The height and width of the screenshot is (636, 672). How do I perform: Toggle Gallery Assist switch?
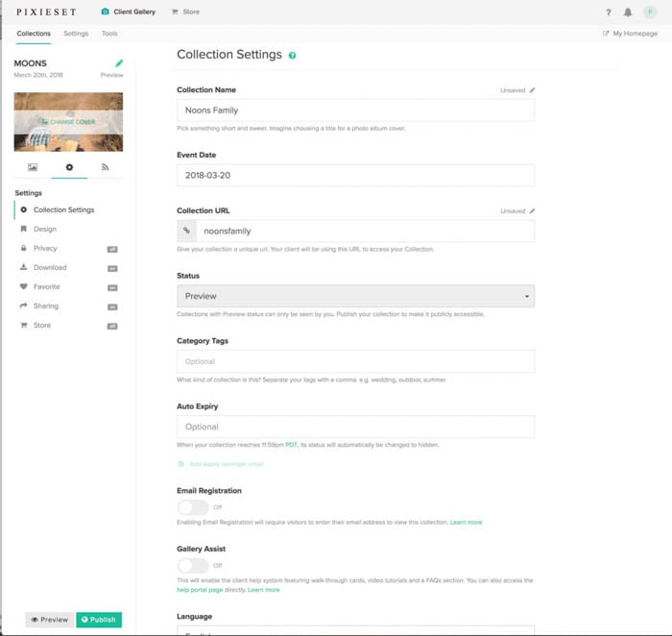[193, 566]
